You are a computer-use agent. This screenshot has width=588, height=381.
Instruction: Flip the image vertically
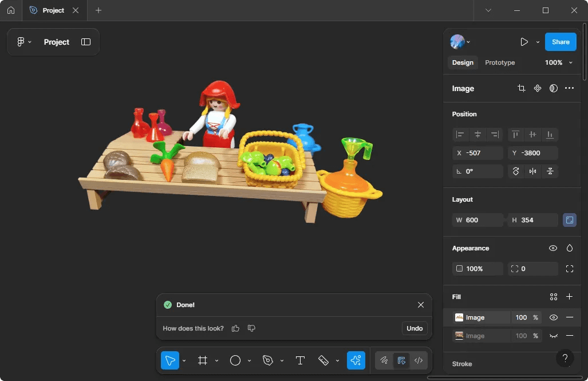click(550, 171)
